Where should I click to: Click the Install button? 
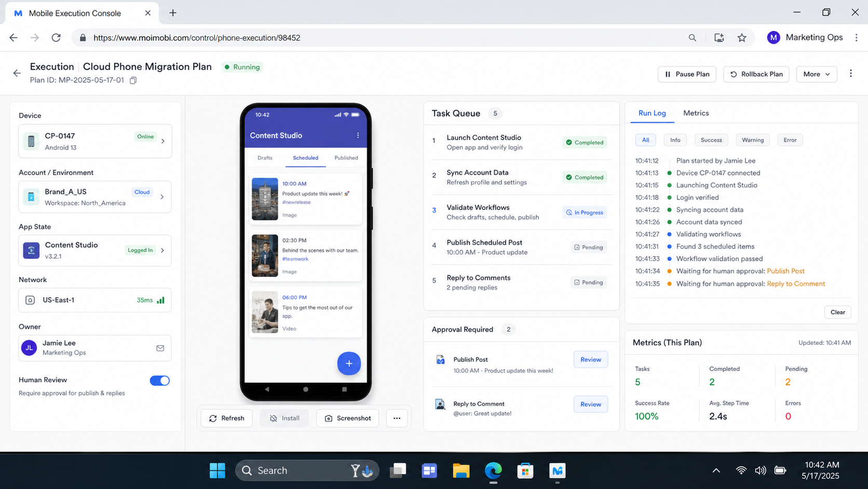click(284, 418)
